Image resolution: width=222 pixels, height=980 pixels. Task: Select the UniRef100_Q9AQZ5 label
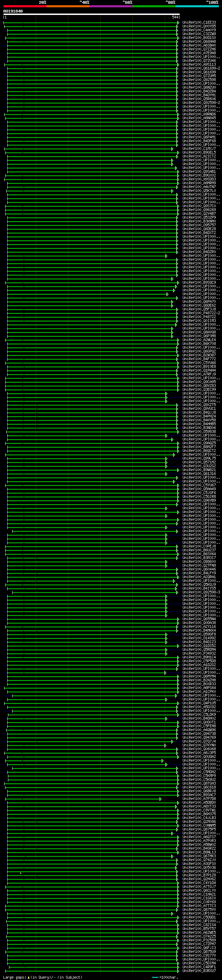pyautogui.click(x=199, y=443)
